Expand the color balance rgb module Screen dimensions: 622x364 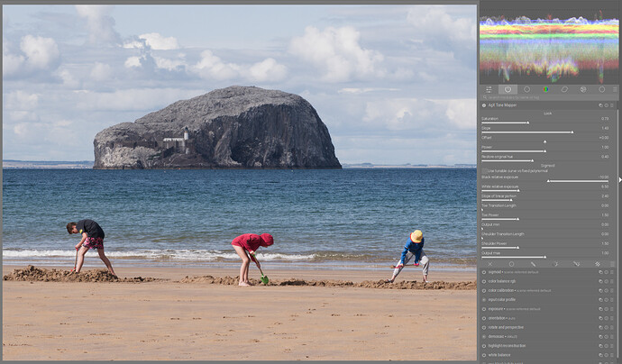[502, 281]
